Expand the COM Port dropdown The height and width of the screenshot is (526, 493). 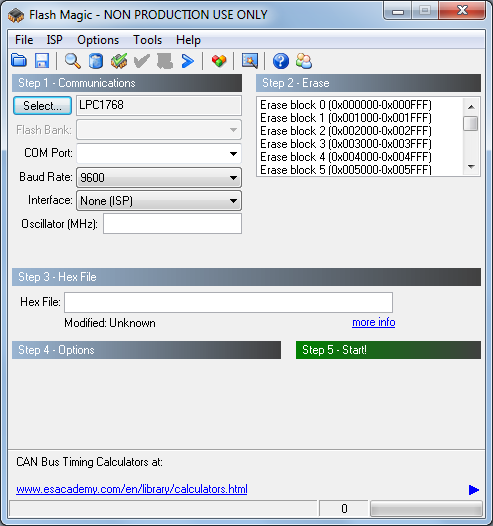click(159, 154)
